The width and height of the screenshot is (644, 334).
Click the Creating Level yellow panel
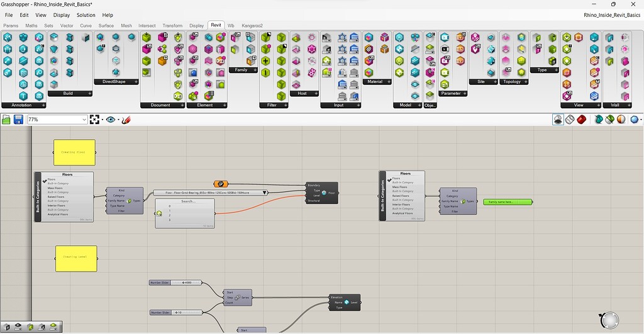pos(76,259)
